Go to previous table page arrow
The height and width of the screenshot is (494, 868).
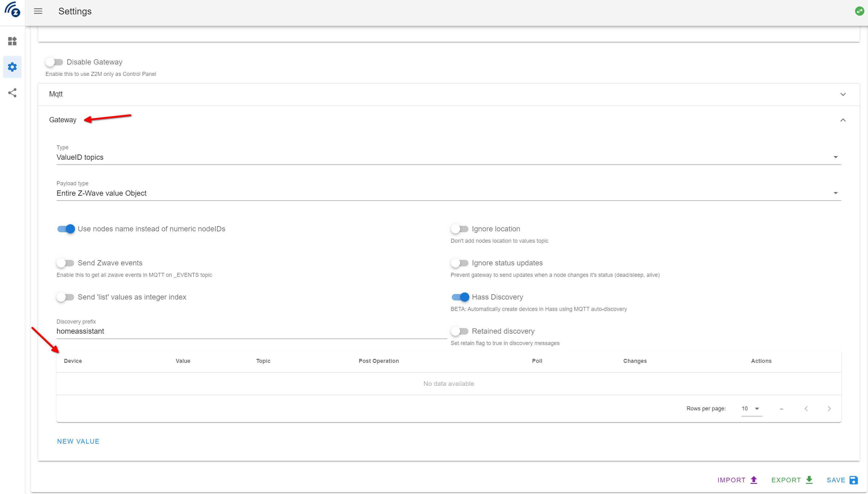(x=806, y=409)
